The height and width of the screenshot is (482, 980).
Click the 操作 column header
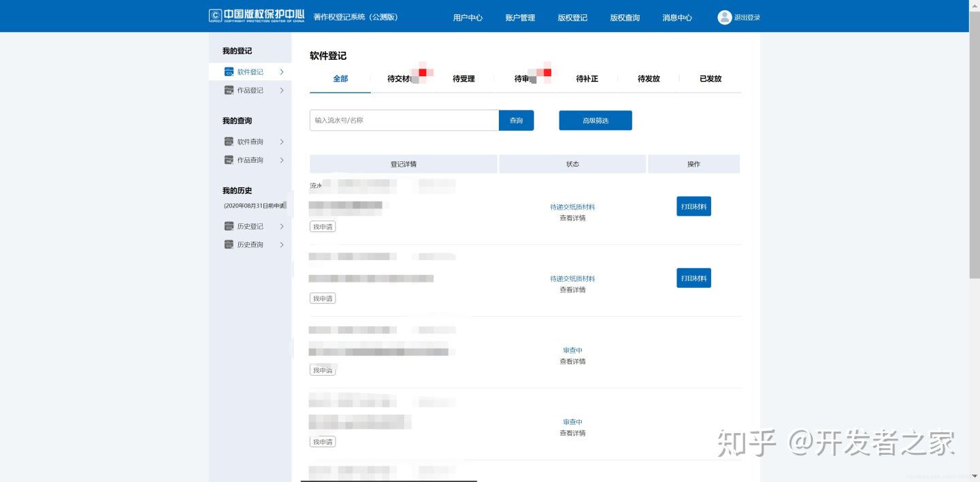[x=693, y=164]
